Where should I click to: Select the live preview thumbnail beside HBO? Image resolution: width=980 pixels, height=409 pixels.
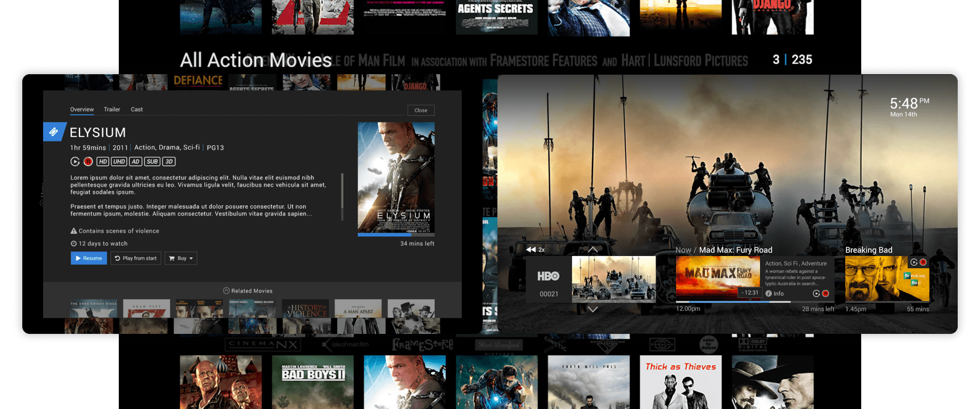coord(614,279)
